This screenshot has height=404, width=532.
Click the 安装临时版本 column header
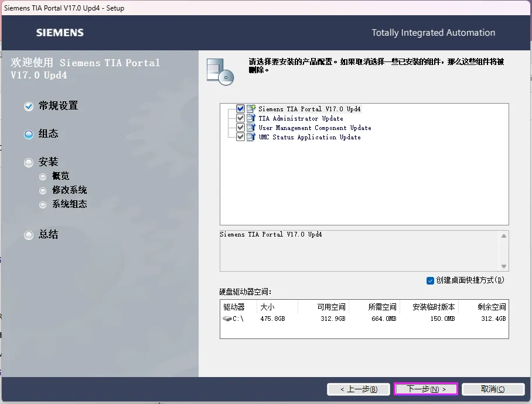coord(429,307)
